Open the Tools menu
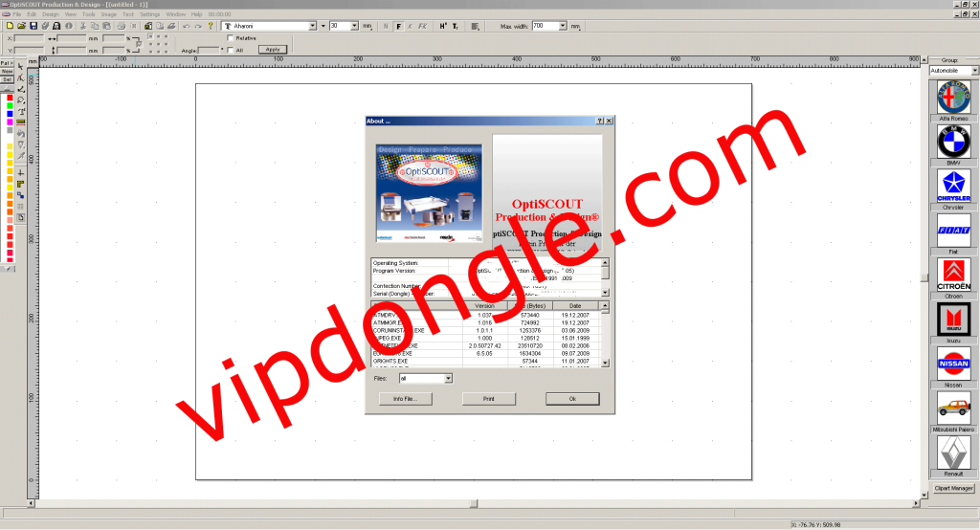Viewport: 980px width, 530px height. coord(89,13)
